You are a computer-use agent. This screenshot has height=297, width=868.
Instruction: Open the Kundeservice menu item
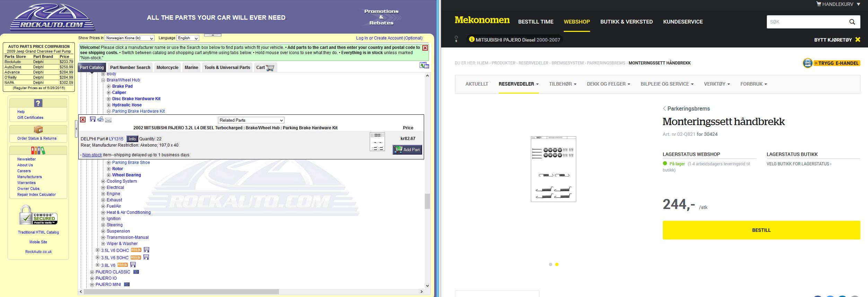point(683,21)
